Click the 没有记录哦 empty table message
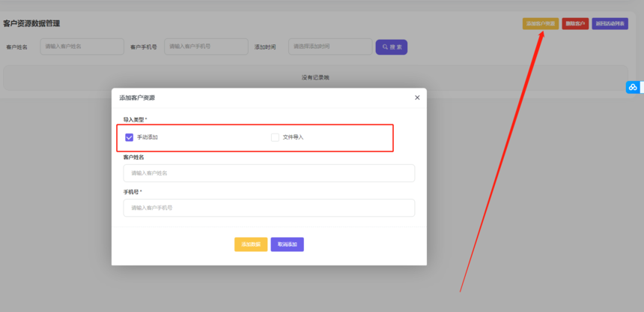The image size is (644, 312). tap(315, 78)
